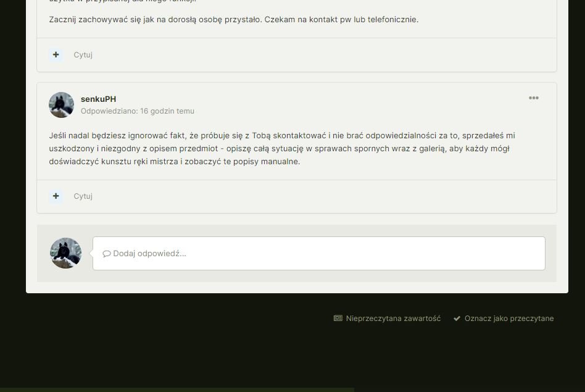
Task: Focus the 'Dodaj odpowiedź...' reply field
Action: click(318, 253)
